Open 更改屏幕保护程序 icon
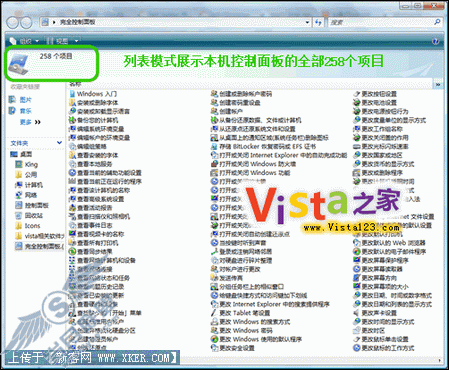The height and width of the screenshot is (370, 449). (357, 260)
